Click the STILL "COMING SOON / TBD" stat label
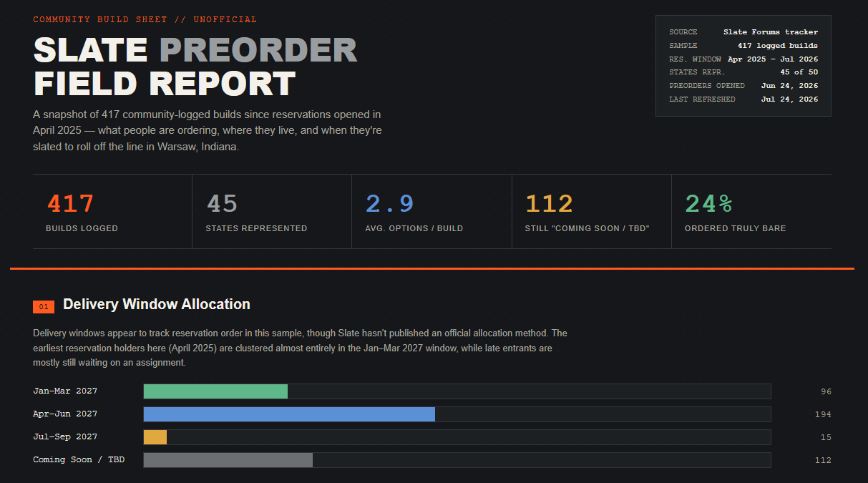 pyautogui.click(x=587, y=228)
